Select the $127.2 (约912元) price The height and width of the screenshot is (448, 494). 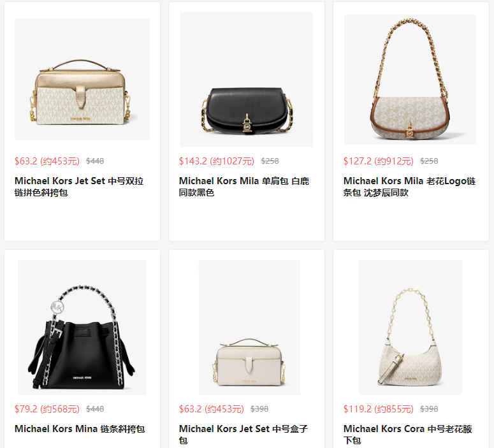379,161
